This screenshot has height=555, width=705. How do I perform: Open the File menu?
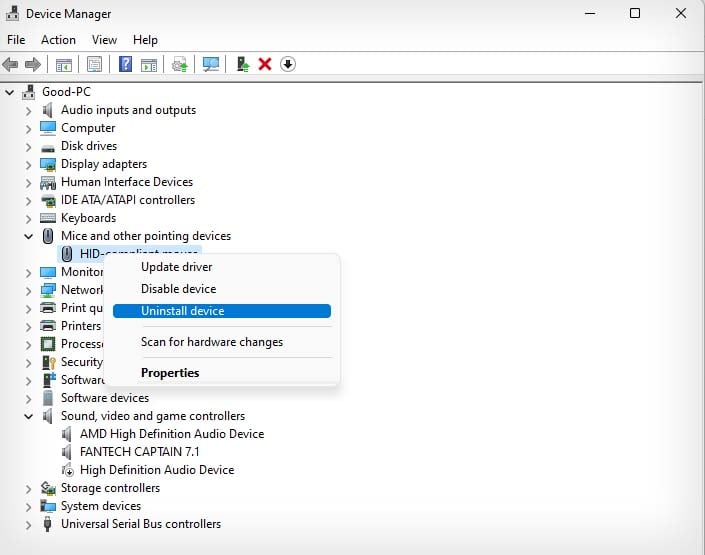(x=16, y=40)
